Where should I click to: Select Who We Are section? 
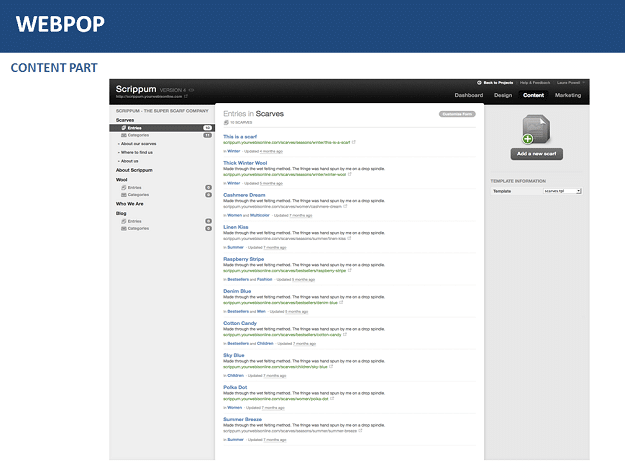point(130,204)
